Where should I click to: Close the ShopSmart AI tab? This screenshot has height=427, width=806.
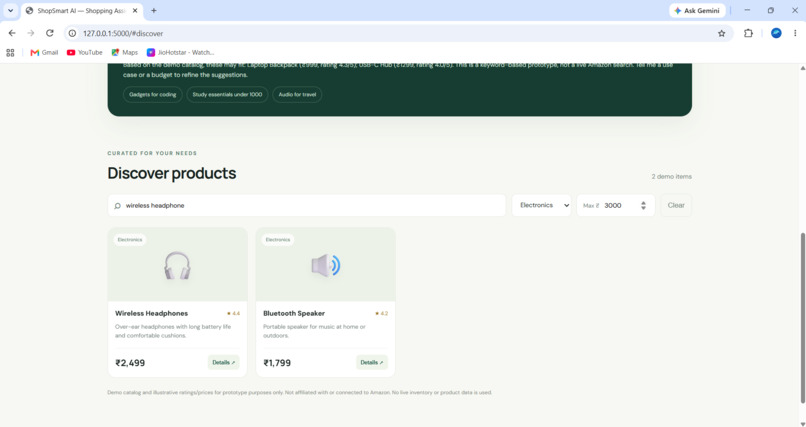(x=135, y=10)
